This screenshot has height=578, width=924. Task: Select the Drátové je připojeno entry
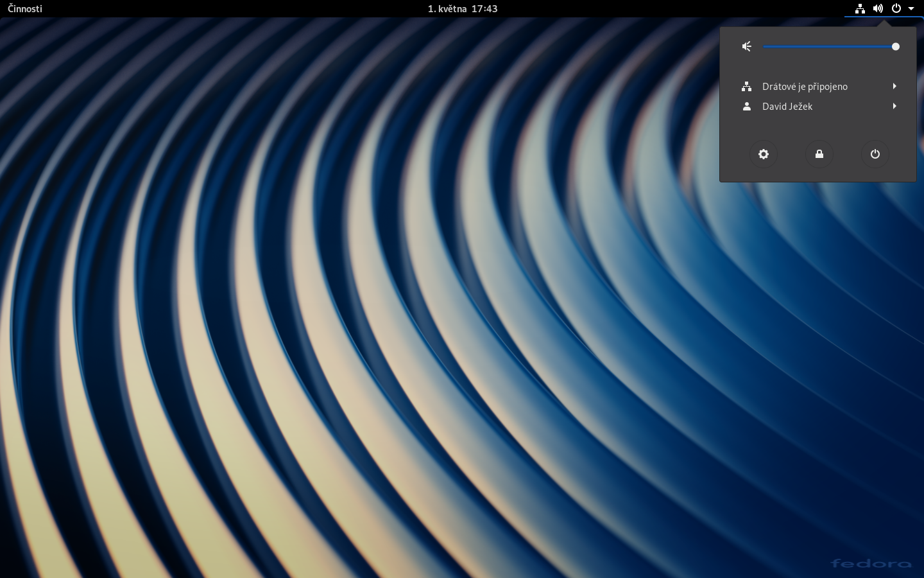805,86
